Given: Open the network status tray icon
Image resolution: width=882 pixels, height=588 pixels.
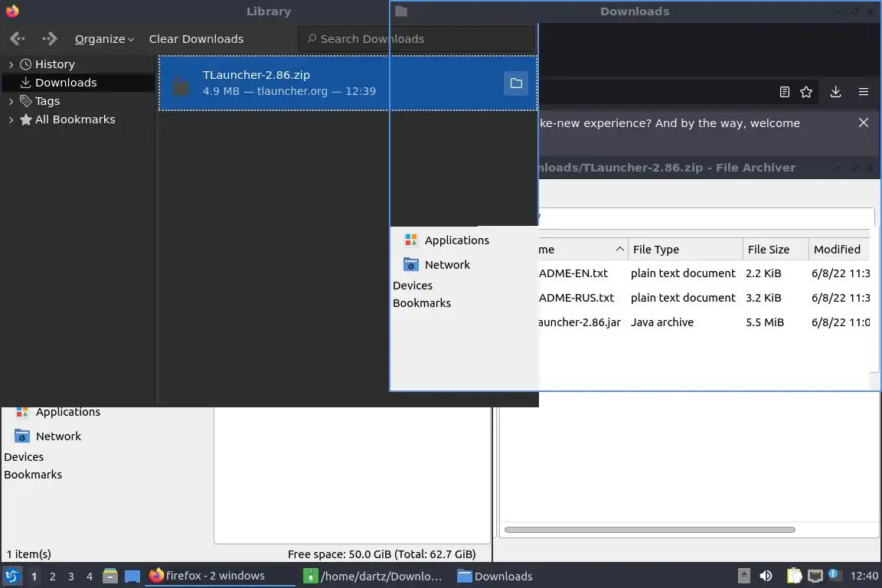Looking at the screenshot, I should pos(815,576).
